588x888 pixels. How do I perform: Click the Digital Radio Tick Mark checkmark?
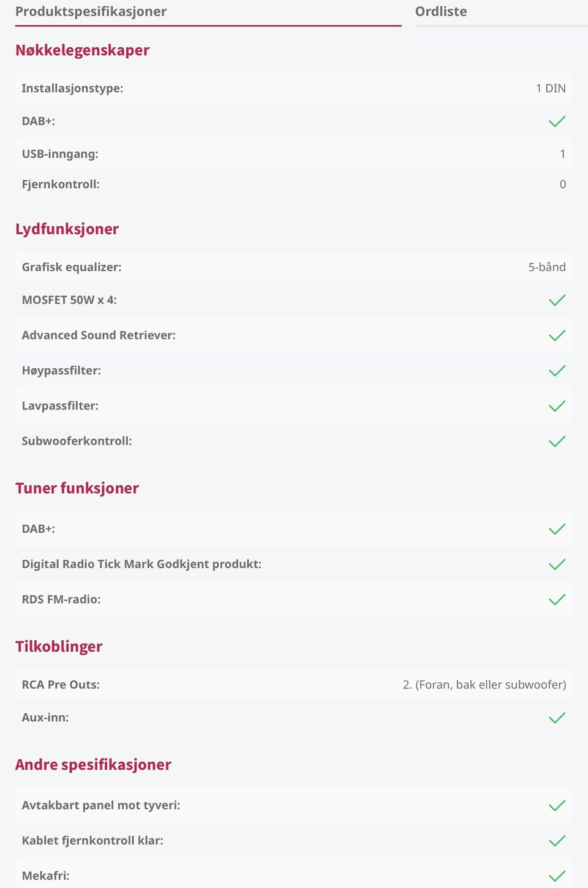click(557, 564)
